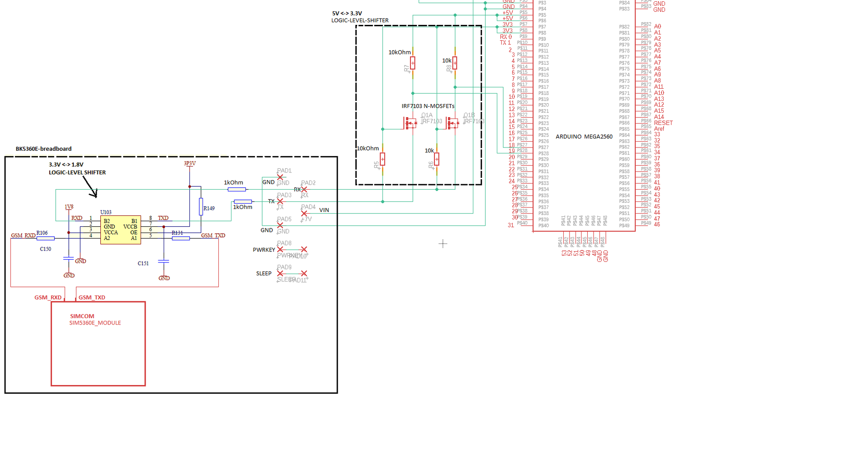Select resistor R6 symbol

pos(437,159)
